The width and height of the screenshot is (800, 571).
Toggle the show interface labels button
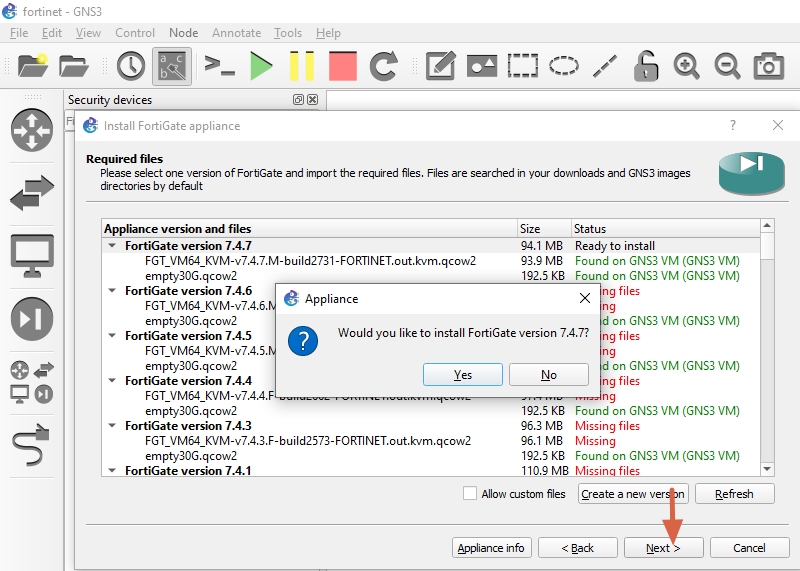(172, 66)
